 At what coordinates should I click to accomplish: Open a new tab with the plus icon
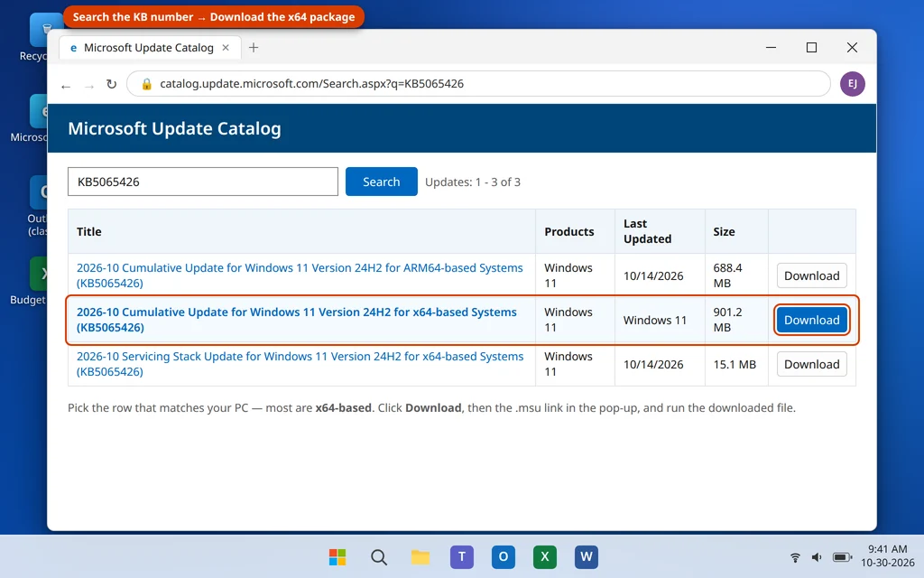pyautogui.click(x=254, y=48)
